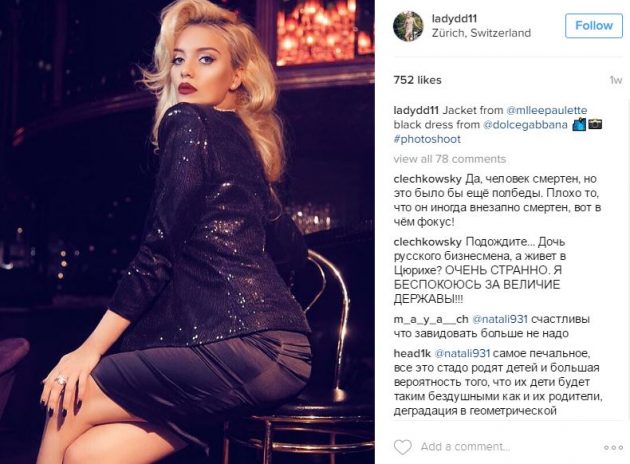630x464 pixels.
Task: Open the #photoshoot hashtag
Action: (x=427, y=139)
